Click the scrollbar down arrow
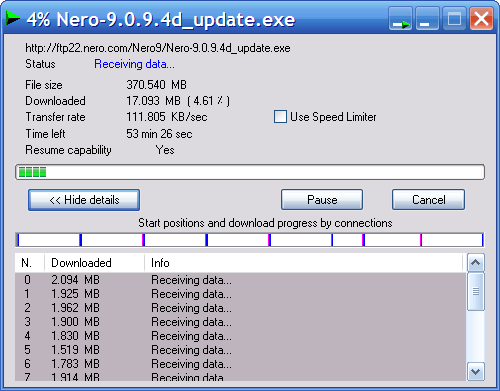This screenshot has width=500, height=391. click(x=476, y=371)
